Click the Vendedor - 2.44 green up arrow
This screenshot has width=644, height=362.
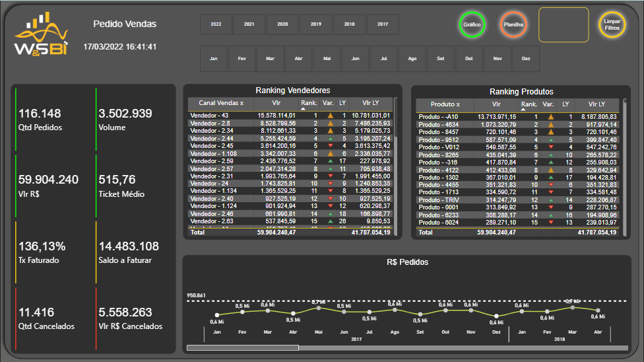coord(330,139)
